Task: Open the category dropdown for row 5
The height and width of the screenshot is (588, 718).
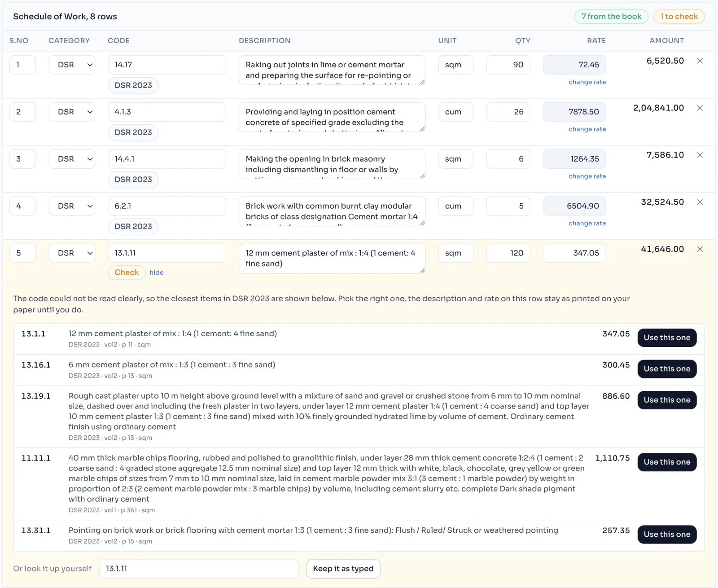Action: 72,254
